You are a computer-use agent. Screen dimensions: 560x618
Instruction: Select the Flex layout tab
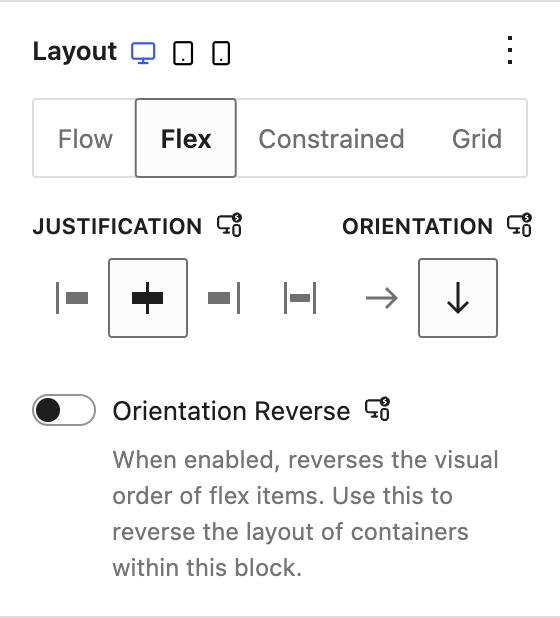[186, 138]
